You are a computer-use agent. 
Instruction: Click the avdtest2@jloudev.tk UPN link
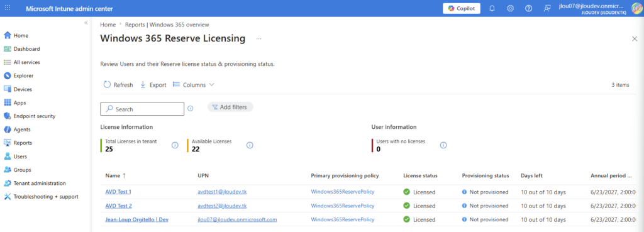pyautogui.click(x=222, y=206)
